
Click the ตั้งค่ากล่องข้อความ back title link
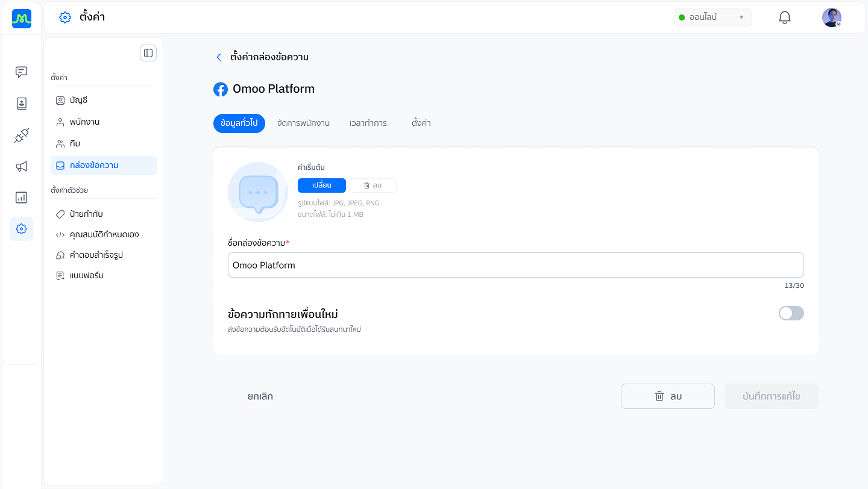click(269, 57)
